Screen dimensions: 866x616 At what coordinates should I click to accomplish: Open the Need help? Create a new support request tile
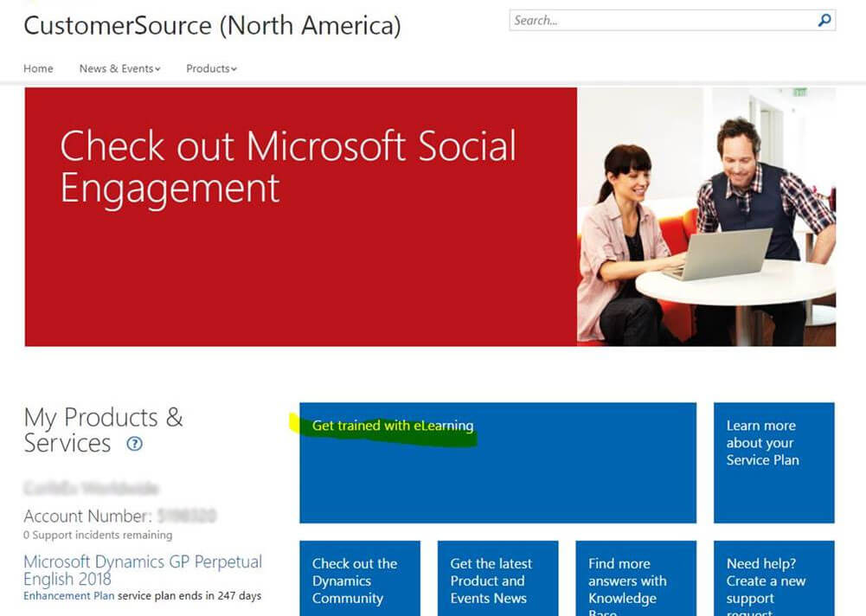coord(773,579)
